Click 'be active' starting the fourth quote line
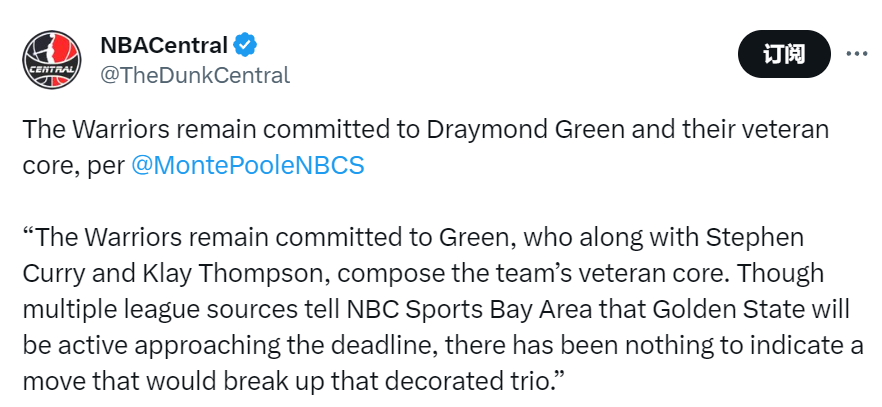Image resolution: width=882 pixels, height=407 pixels. pyautogui.click(x=75, y=345)
